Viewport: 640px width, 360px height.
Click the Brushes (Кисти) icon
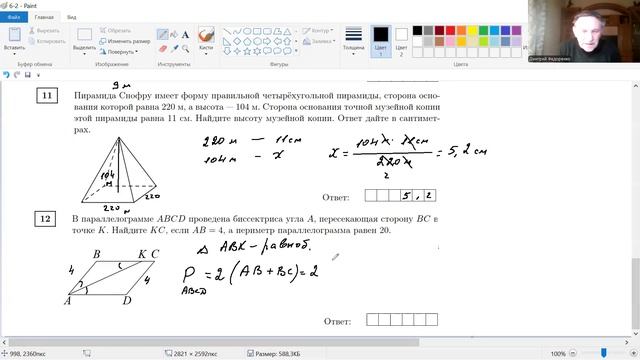[206, 35]
